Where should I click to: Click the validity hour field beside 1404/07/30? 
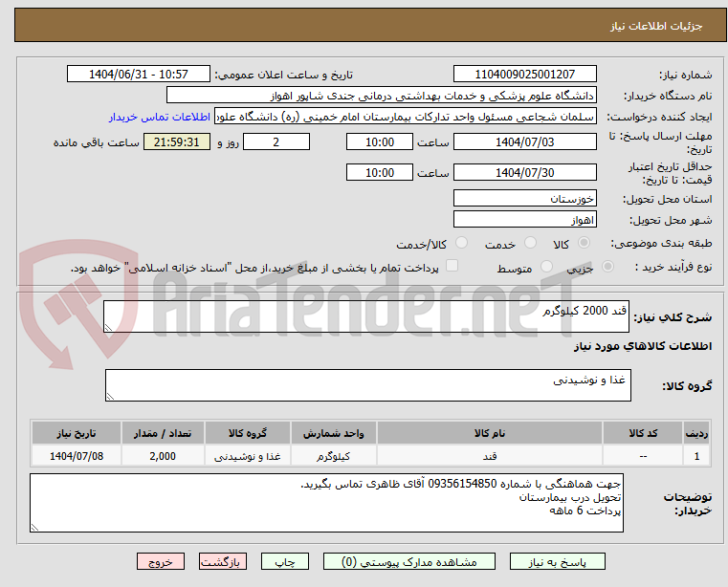point(380,173)
